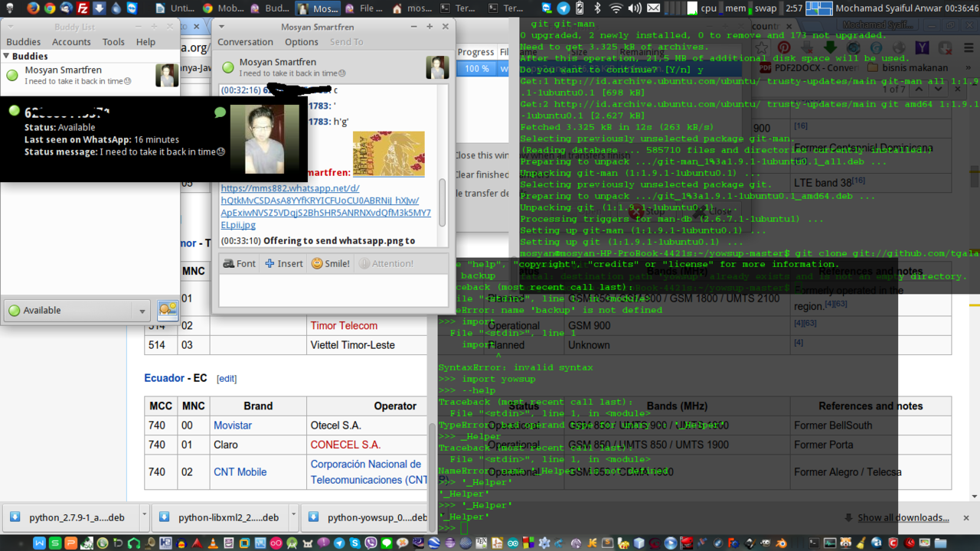Viewport: 980px width, 551px height.
Task: Click Mosyan Smartfren avatar in conversation header
Action: point(437,67)
